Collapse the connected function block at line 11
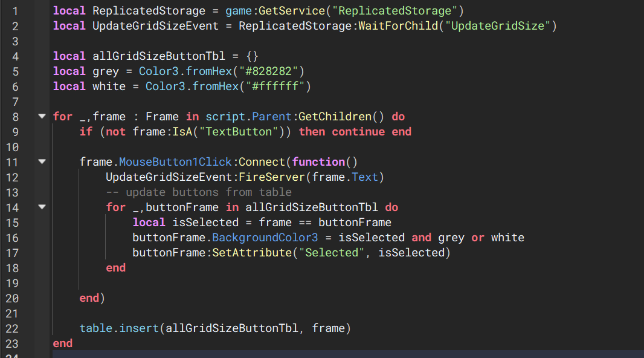Image resolution: width=644 pixels, height=358 pixels. (41, 161)
